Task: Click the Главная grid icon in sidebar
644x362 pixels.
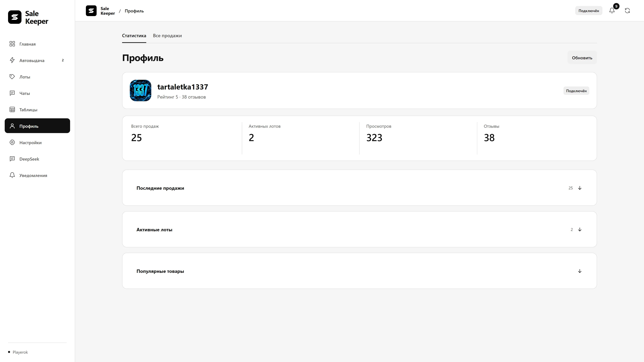Action: pos(12,44)
